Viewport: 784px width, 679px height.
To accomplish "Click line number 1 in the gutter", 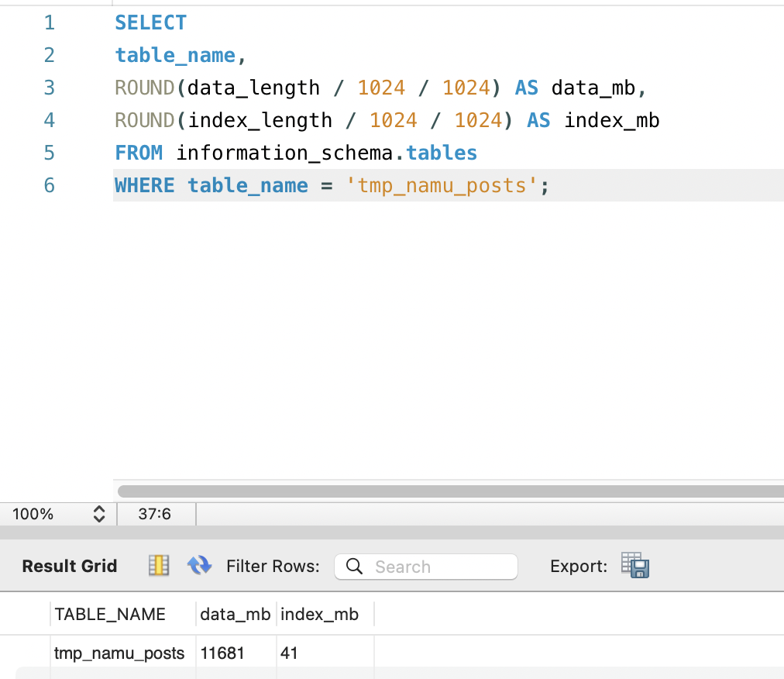I will point(50,22).
